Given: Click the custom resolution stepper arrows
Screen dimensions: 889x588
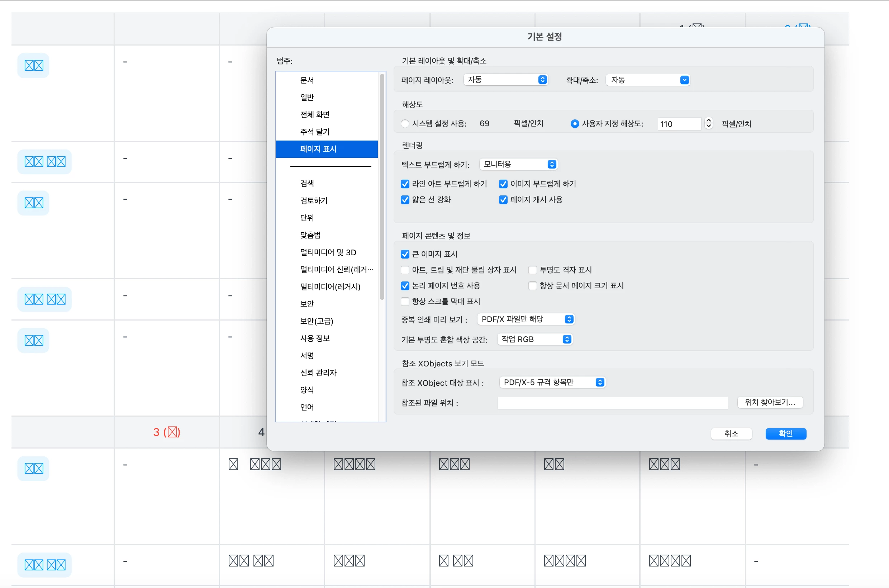Looking at the screenshot, I should 708,123.
